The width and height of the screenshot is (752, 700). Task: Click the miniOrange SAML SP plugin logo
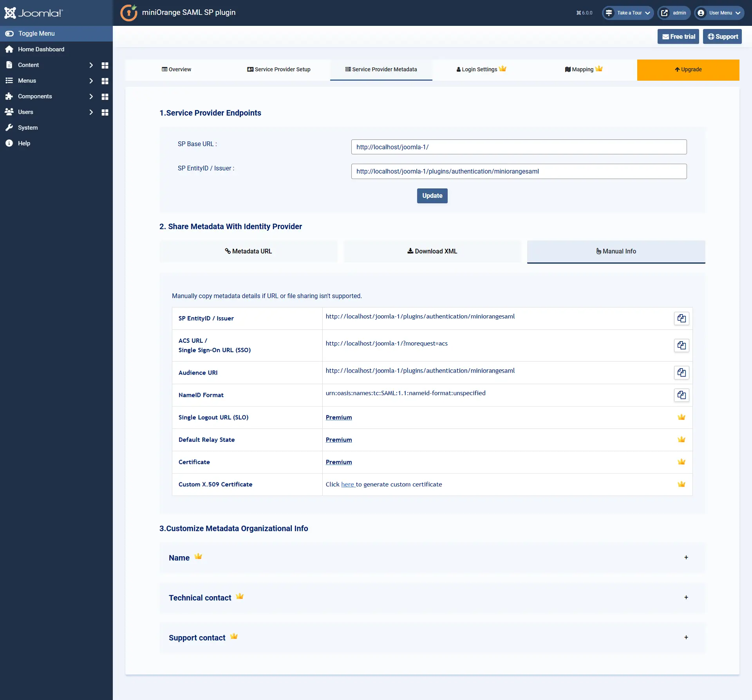[129, 13]
